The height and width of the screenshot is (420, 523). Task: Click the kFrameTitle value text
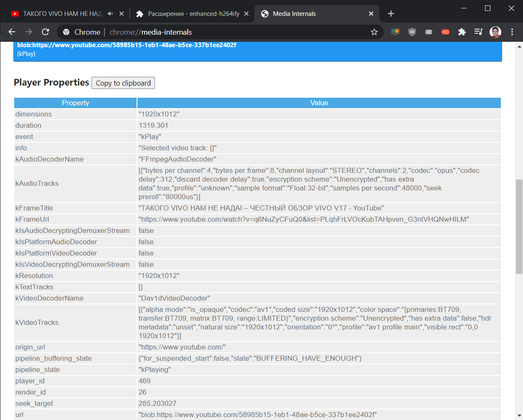(x=261, y=208)
